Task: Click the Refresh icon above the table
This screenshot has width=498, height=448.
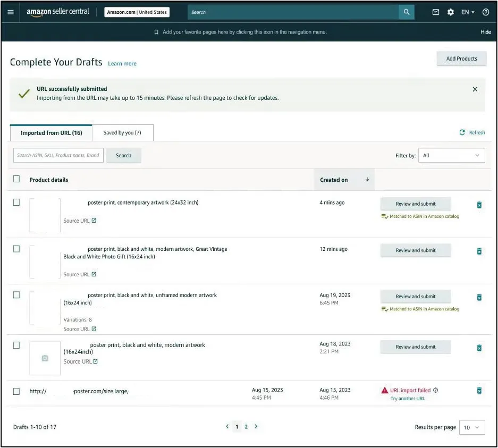Action: tap(462, 132)
